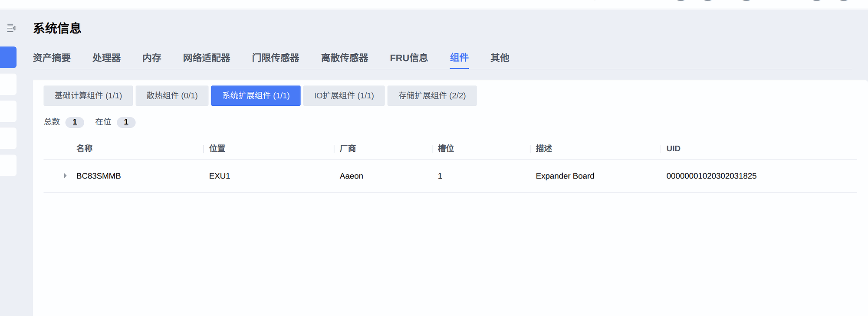Click the 名称 column header

tap(85, 148)
